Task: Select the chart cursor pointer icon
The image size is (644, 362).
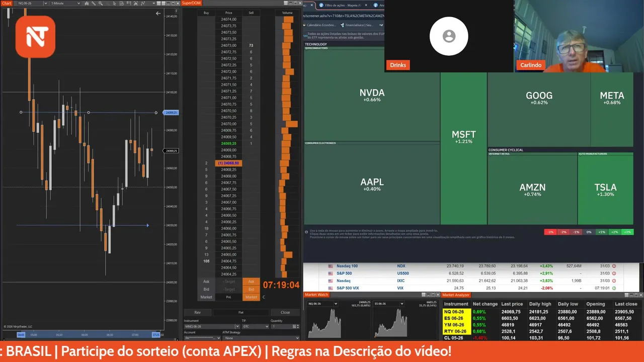Action: (x=114, y=3)
